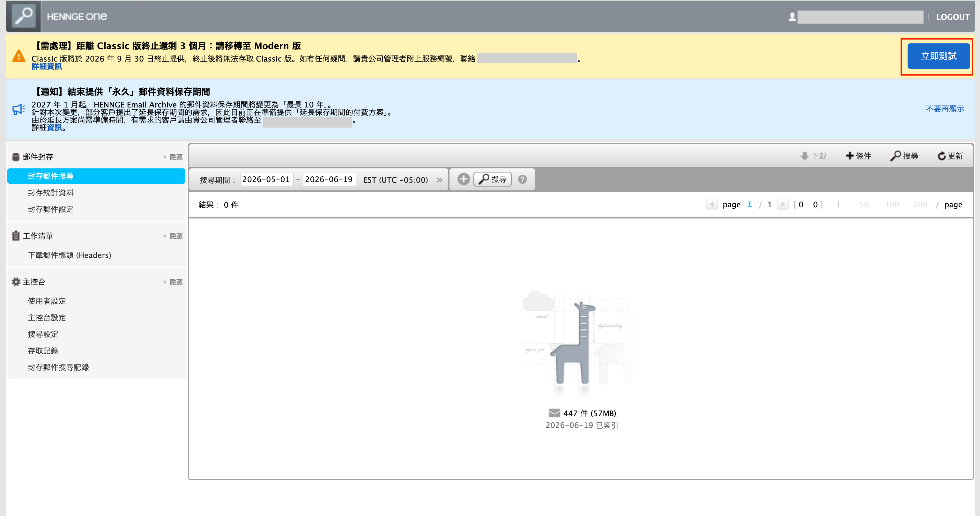Expand search period options double chevron

439,180
